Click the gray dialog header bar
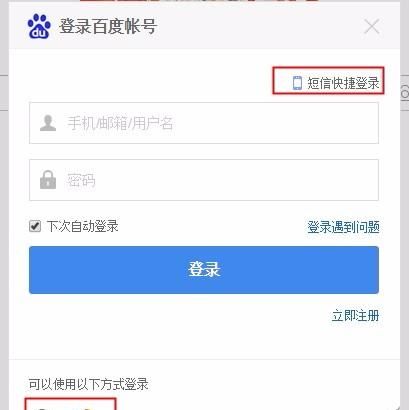 (204, 26)
